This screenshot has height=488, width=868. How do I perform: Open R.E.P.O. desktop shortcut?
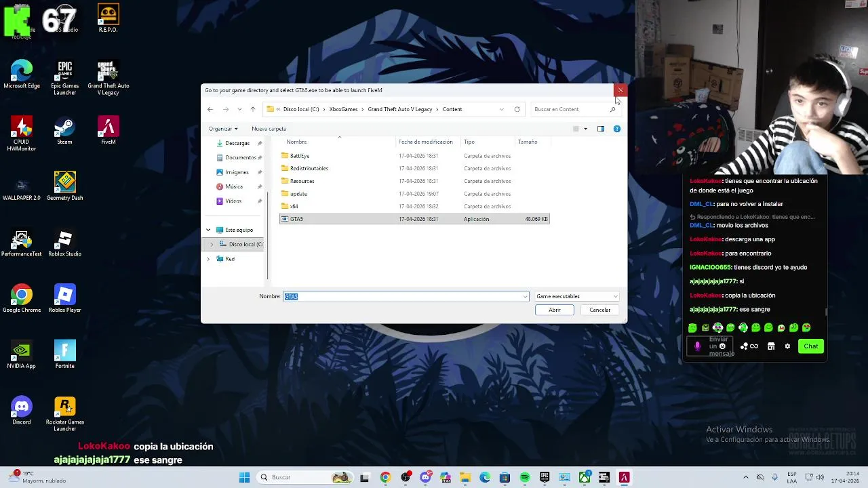[x=108, y=18]
